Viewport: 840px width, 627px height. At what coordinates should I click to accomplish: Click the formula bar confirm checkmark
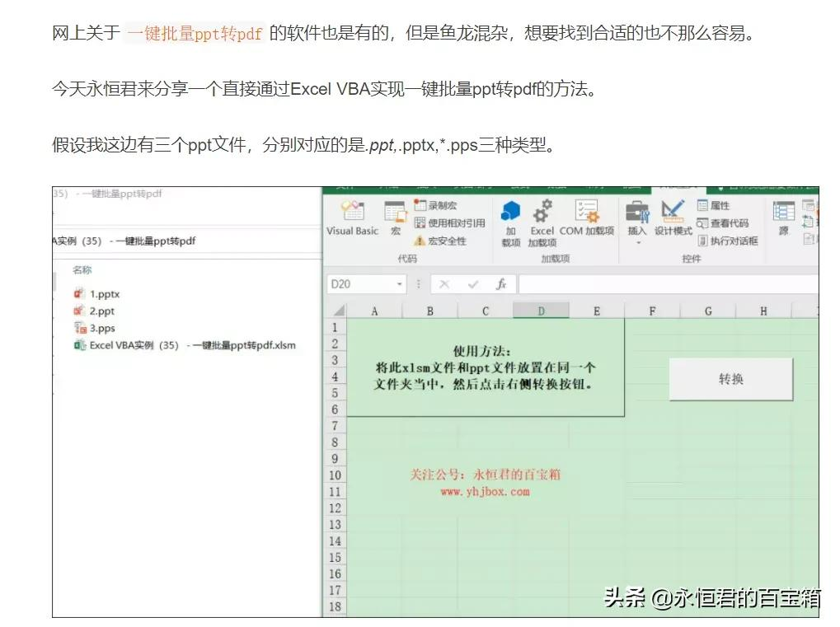[473, 284]
